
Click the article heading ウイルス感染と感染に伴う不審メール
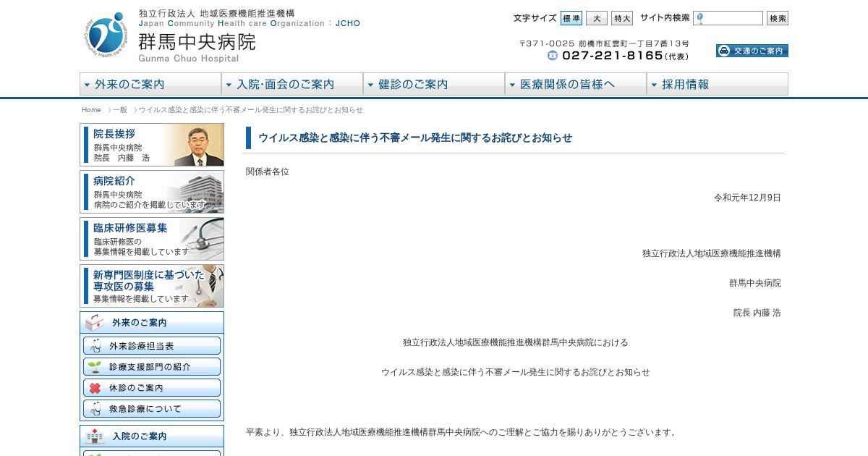pos(415,138)
